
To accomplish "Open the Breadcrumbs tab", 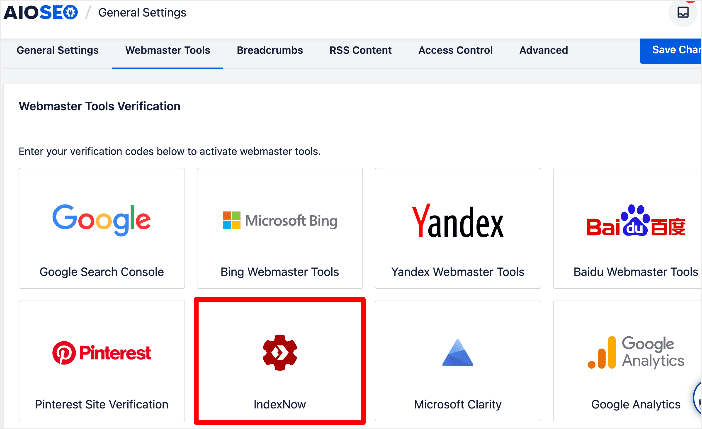I will click(x=270, y=50).
